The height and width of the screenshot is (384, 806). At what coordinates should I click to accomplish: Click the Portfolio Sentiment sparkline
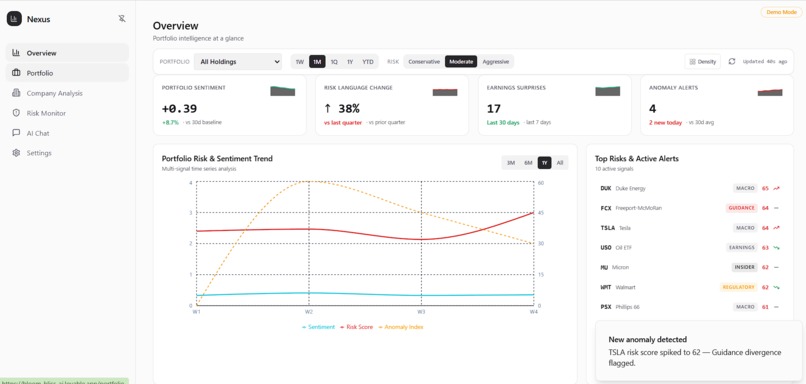[283, 91]
